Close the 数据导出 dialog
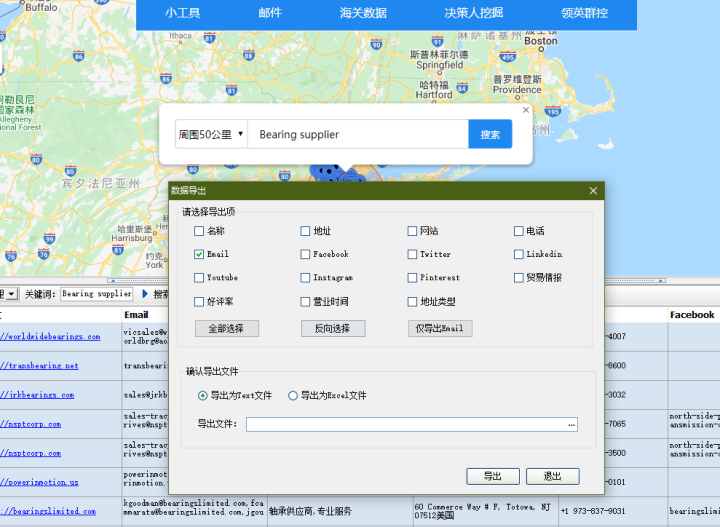The image size is (720, 527). [x=593, y=190]
